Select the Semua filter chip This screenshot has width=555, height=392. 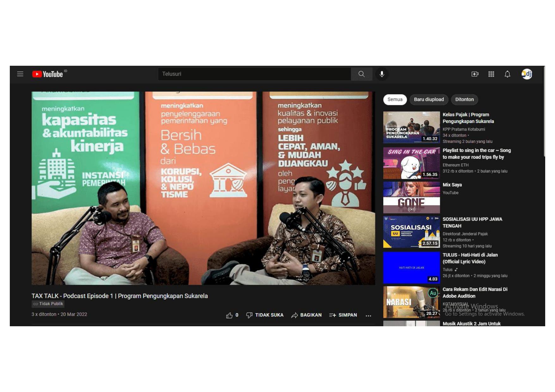click(x=395, y=100)
